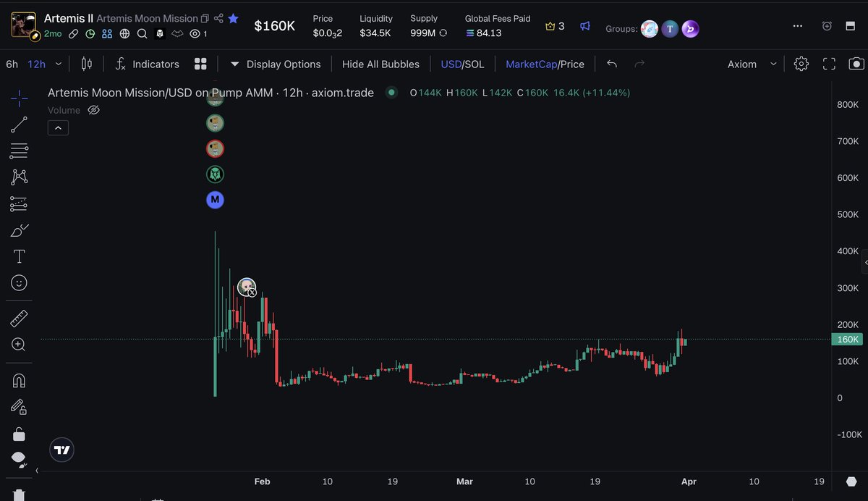This screenshot has width=868, height=501.
Task: Open the Axiom chart source dropdown
Action: [752, 64]
